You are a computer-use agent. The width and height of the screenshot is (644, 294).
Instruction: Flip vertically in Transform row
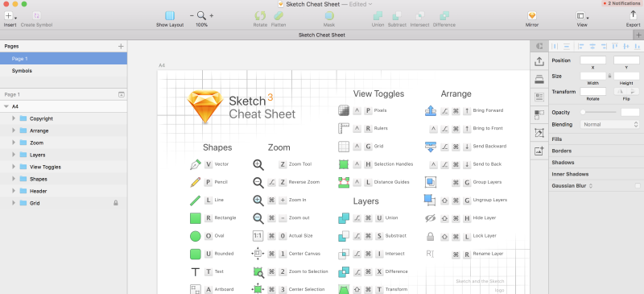tap(633, 92)
